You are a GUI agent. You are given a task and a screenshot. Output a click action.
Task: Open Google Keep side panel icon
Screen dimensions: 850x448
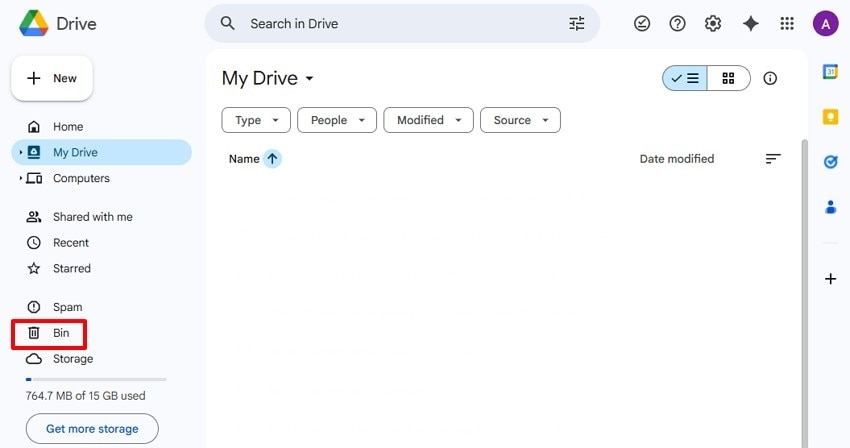point(830,117)
